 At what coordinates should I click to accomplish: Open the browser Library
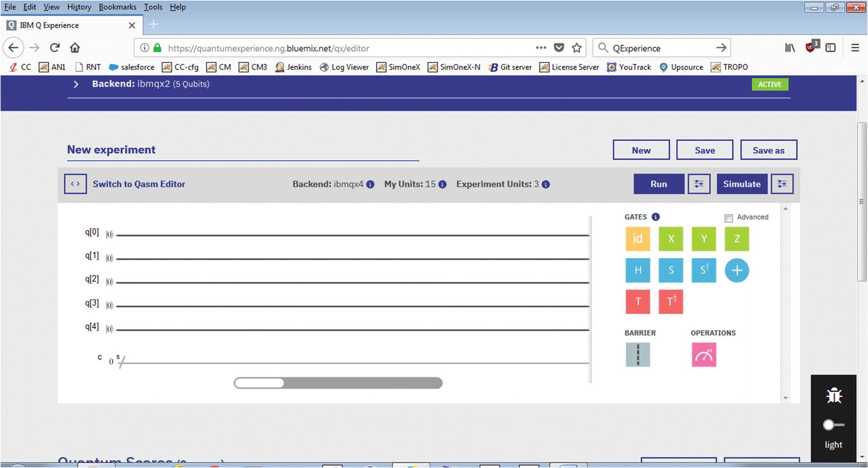(x=790, y=48)
